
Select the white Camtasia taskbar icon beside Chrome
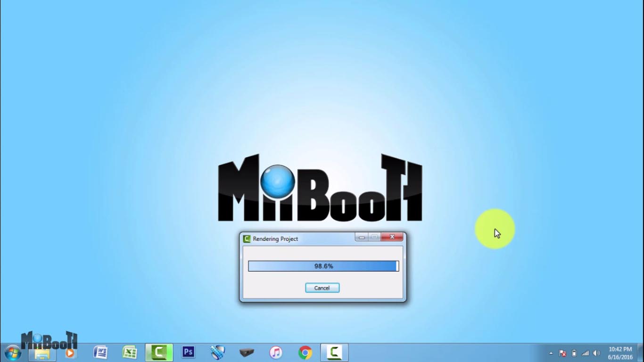coord(334,353)
